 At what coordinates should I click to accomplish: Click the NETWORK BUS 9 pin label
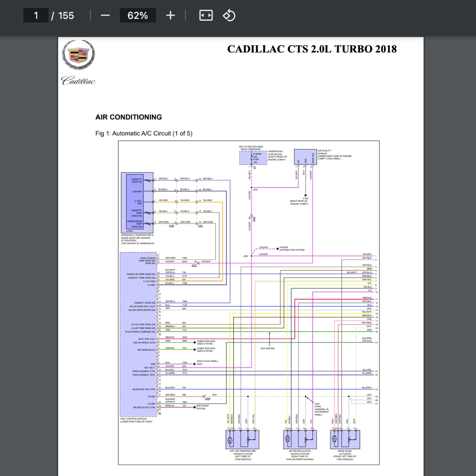click(x=146, y=350)
